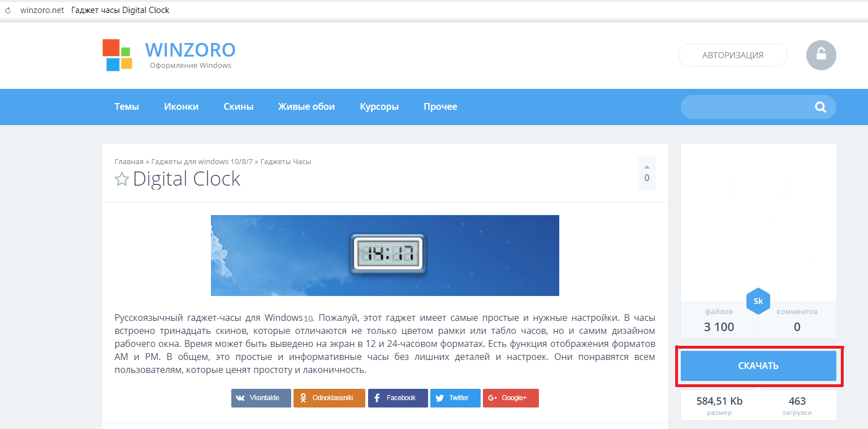Upvote using the rating arrow
The image size is (868, 429).
pyautogui.click(x=646, y=167)
